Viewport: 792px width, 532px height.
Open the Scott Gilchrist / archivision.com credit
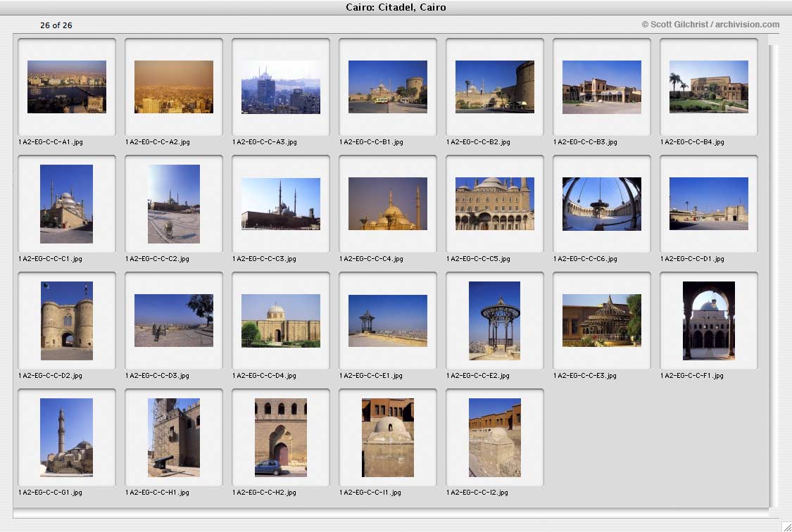pyautogui.click(x=710, y=25)
